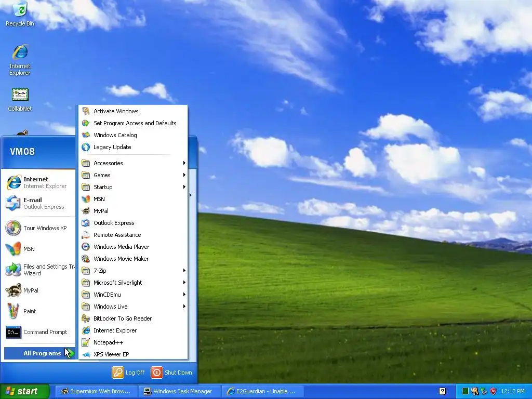Expand the Startup folder submenu
The width and height of the screenshot is (532, 399).
(x=133, y=187)
